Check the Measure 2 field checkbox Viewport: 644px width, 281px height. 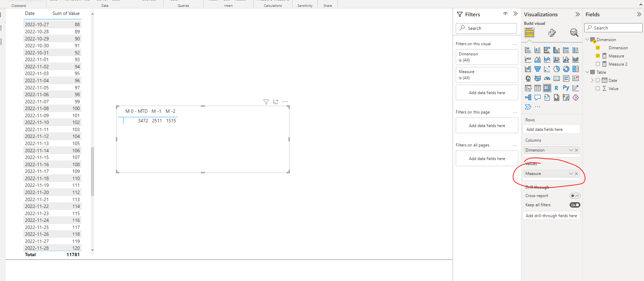click(x=598, y=64)
